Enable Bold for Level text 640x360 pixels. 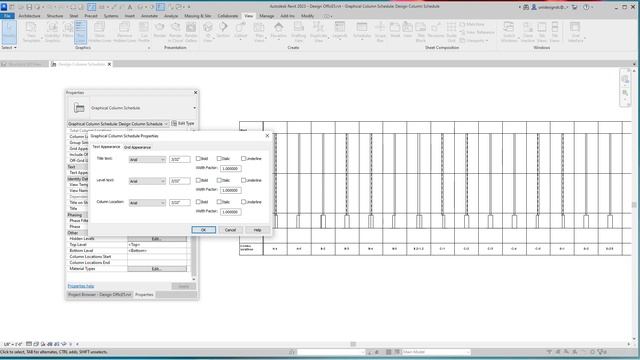198,180
